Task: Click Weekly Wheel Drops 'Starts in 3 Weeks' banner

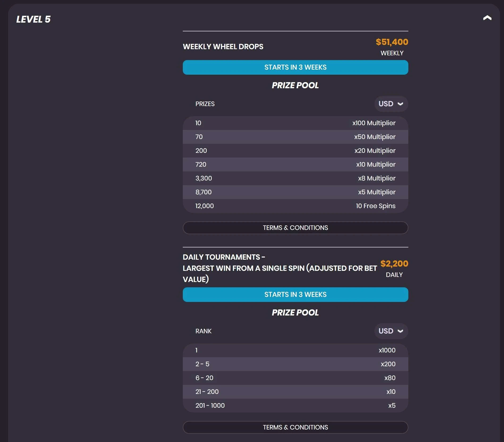Action: tap(295, 68)
